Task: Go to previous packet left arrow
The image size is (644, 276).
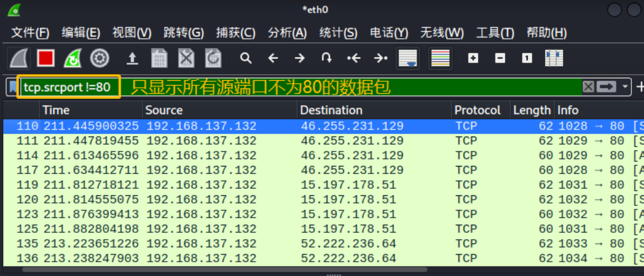Action: coord(273,58)
